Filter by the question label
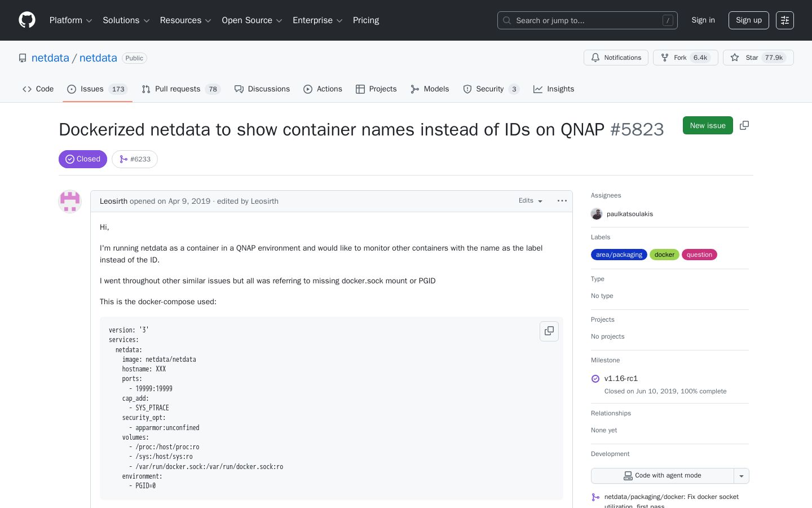 click(699, 255)
